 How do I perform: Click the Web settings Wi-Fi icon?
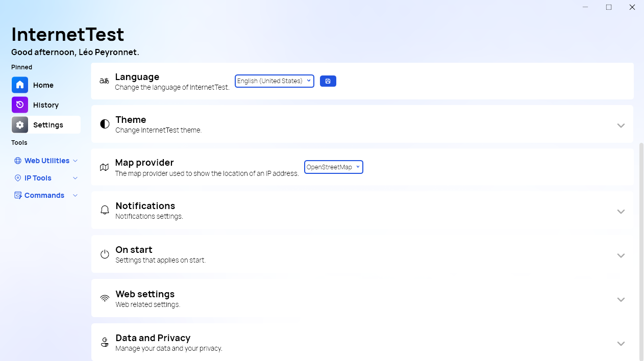point(105,298)
